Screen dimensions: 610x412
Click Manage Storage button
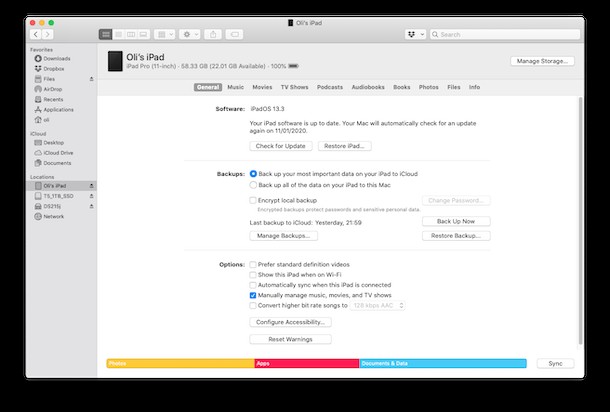click(x=542, y=61)
